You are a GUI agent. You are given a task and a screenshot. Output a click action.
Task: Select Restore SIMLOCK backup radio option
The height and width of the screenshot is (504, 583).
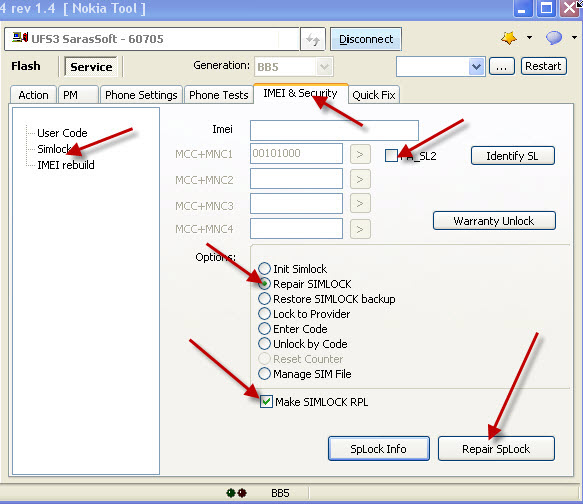point(264,298)
